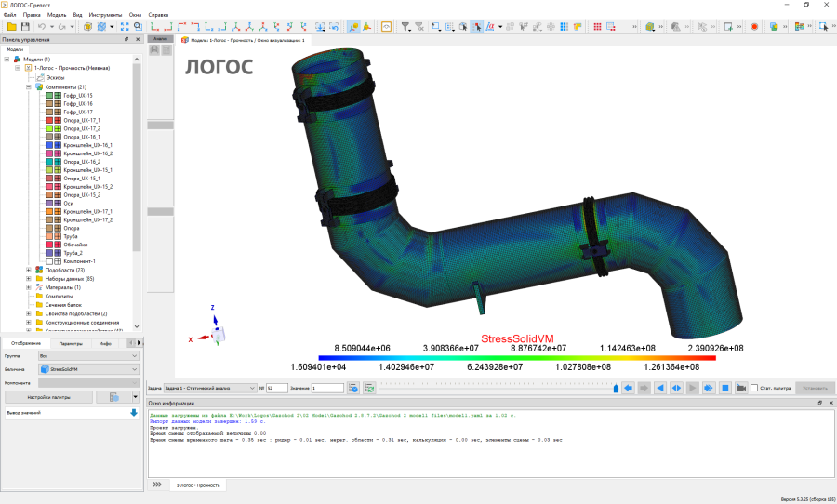Toggle checkbox next to 1-Логос - Прочность model
The width and height of the screenshot is (837, 504).
coord(28,68)
